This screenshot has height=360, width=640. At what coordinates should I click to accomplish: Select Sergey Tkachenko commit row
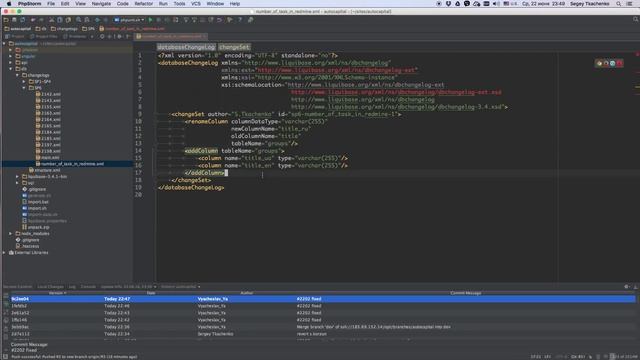[322, 334]
